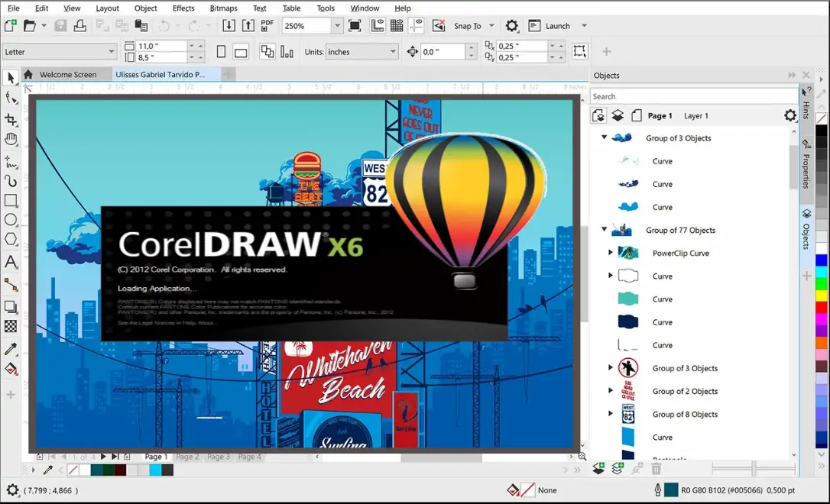Select the Crop tool
Image resolution: width=830 pixels, height=504 pixels.
tap(11, 120)
